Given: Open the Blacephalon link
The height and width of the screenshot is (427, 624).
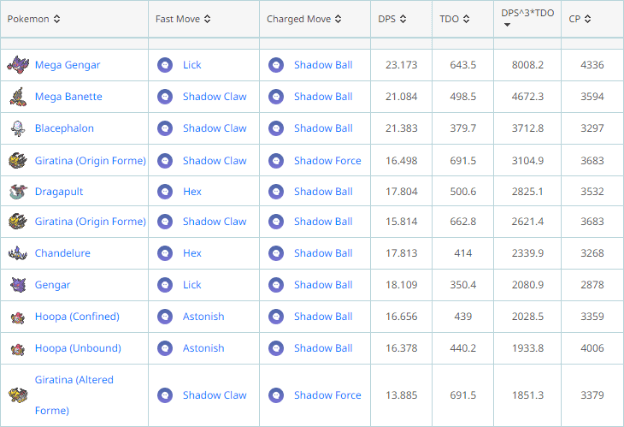Looking at the screenshot, I should 64,129.
